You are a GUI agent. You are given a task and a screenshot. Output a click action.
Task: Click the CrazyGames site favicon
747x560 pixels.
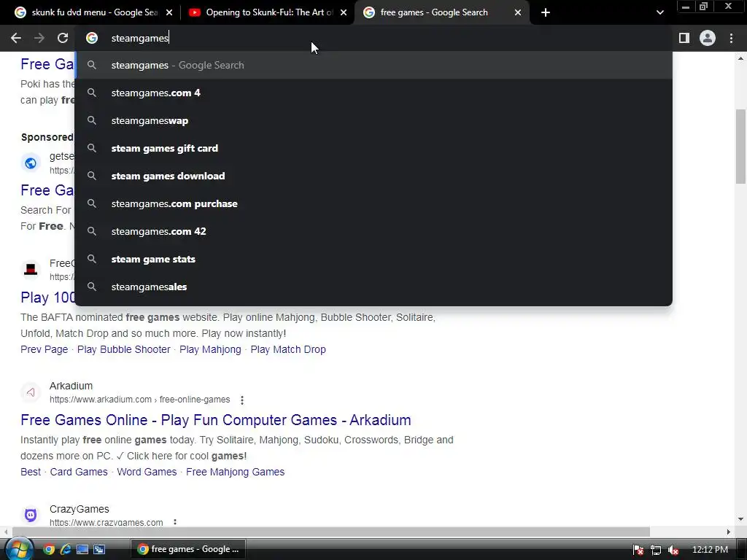[31, 516]
